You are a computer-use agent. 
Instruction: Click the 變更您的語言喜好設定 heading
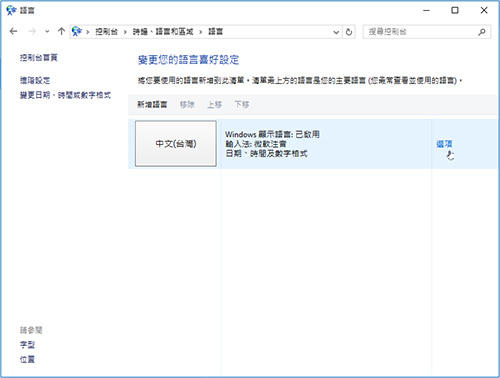click(189, 60)
